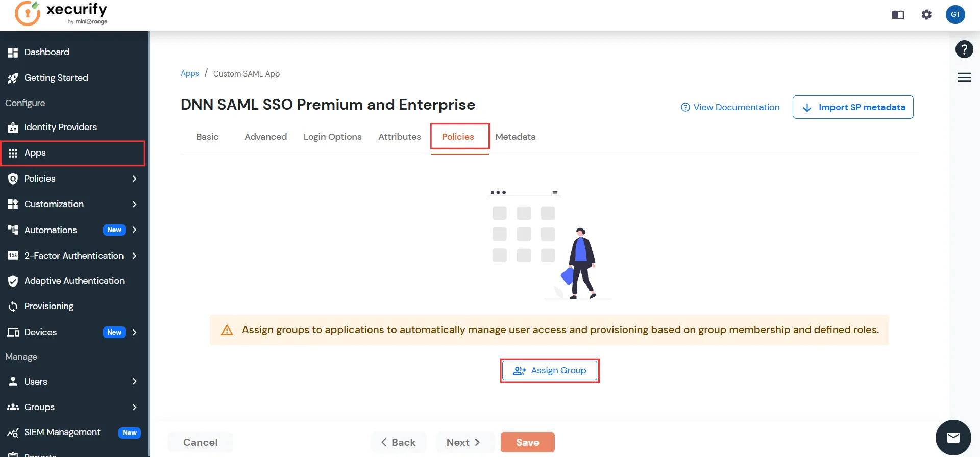Click the warning triangle icon in banner
980x457 pixels.
click(x=227, y=330)
